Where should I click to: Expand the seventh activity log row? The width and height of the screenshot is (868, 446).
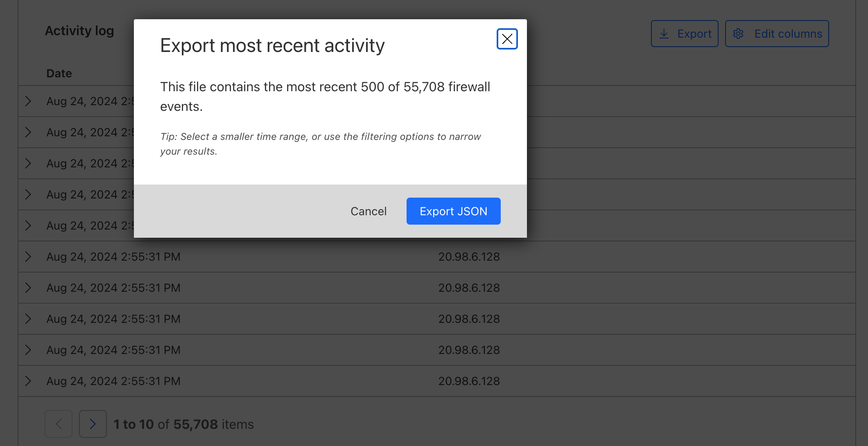click(28, 288)
